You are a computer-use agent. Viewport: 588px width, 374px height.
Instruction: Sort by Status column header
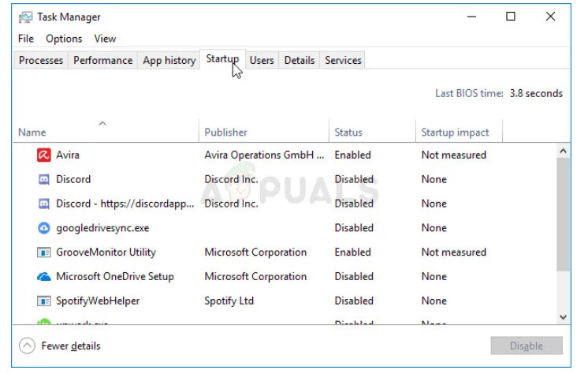[348, 133]
